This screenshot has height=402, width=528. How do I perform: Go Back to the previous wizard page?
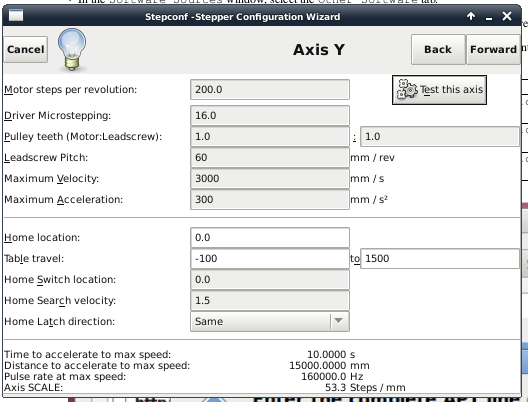tap(438, 49)
